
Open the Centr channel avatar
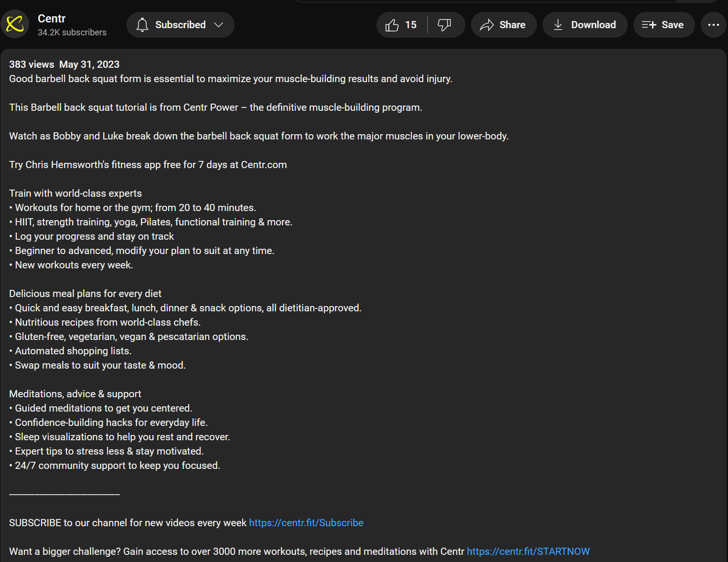[15, 24]
